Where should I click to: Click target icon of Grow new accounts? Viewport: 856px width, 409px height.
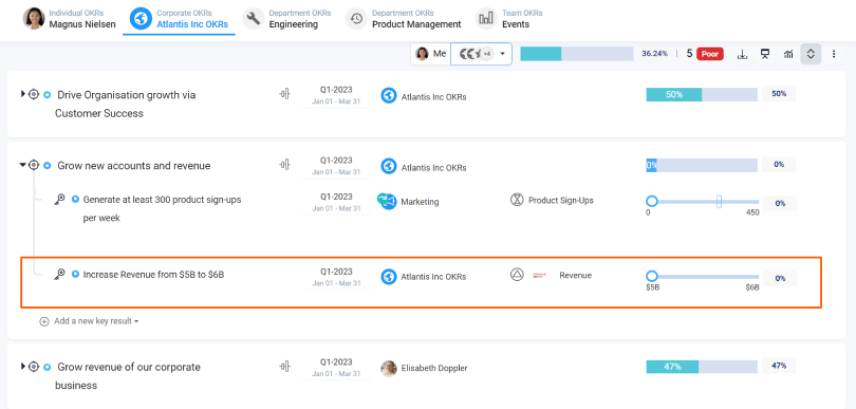[34, 164]
